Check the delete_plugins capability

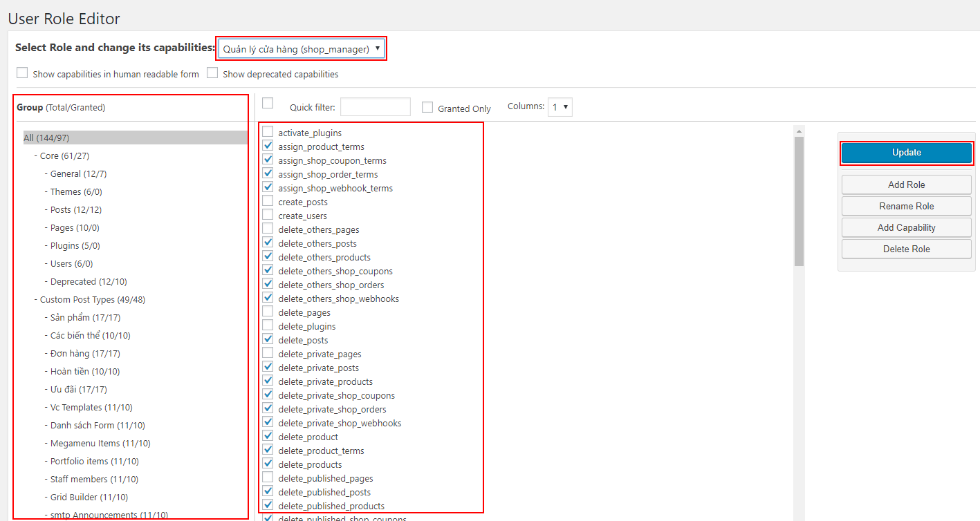coord(268,325)
